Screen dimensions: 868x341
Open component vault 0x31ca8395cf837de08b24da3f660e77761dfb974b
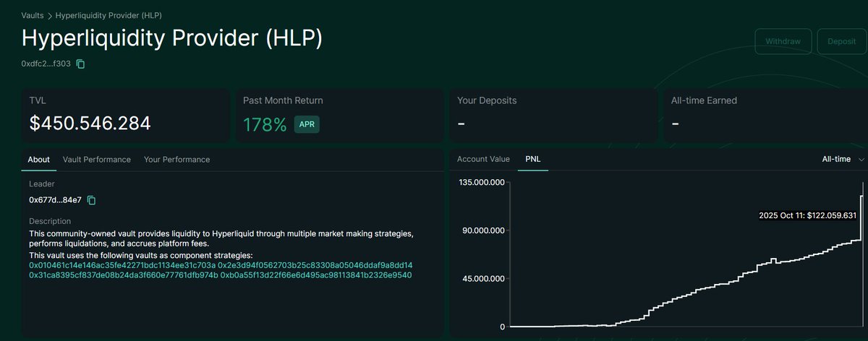(x=123, y=275)
